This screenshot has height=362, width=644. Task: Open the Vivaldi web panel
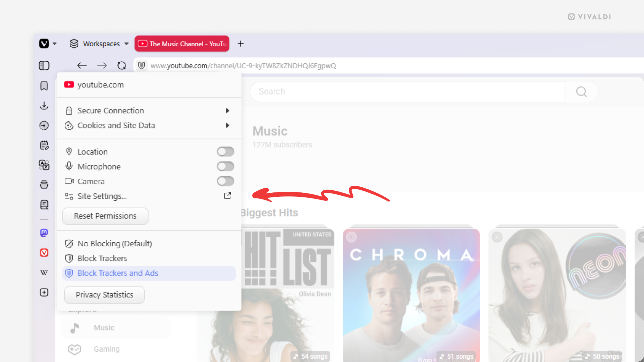[x=44, y=253]
